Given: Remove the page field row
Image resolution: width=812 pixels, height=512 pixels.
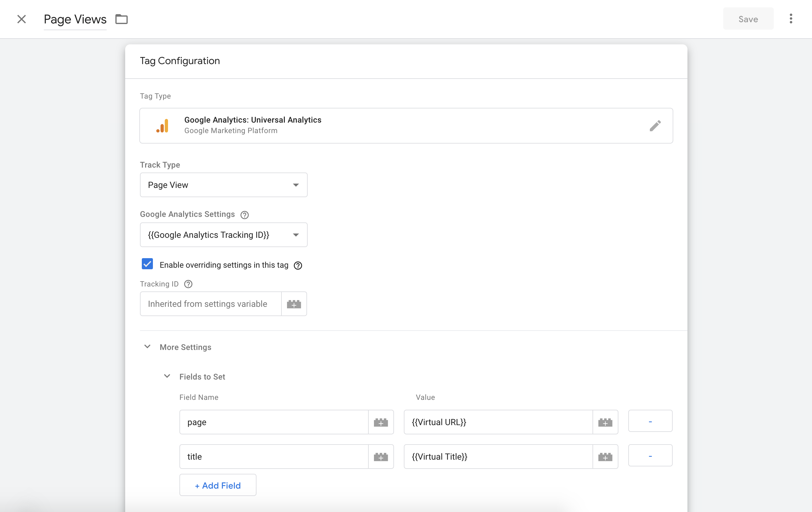Looking at the screenshot, I should (650, 421).
